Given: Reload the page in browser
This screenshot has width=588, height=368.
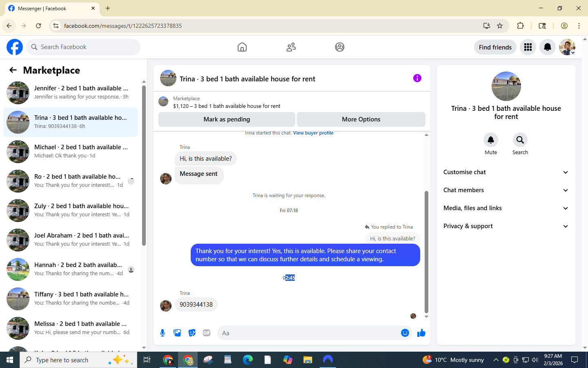Looking at the screenshot, I should [38, 26].
